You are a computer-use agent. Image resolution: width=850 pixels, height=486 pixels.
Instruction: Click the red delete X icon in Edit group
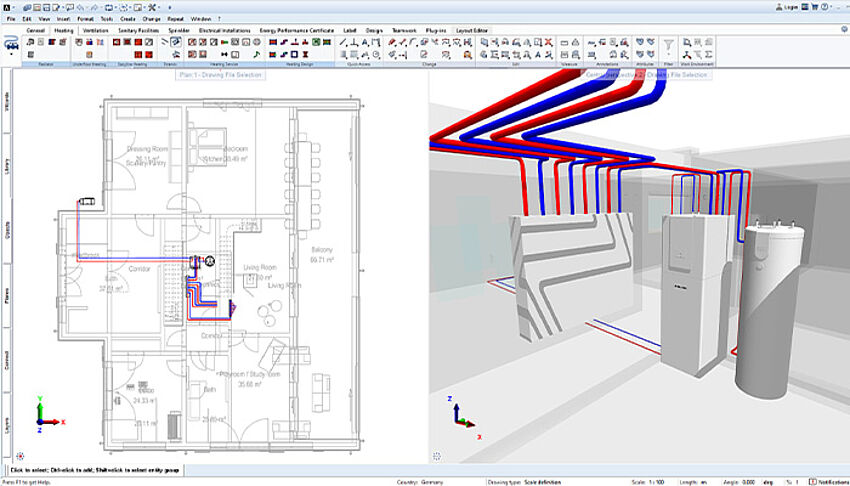[x=548, y=43]
